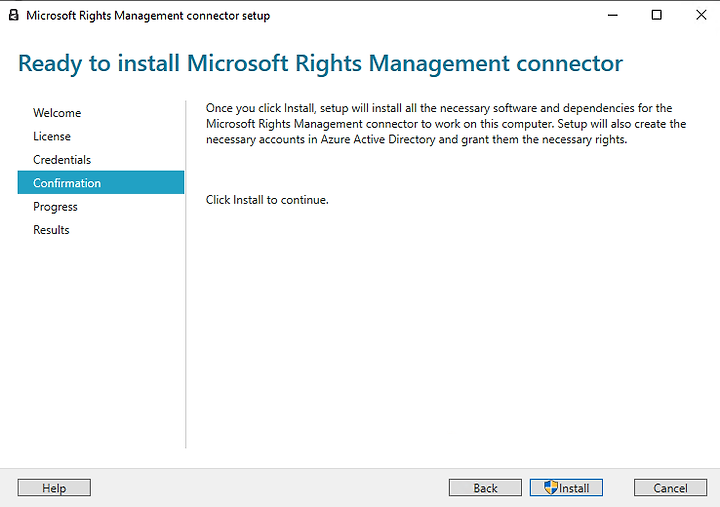Viewport: 720px width, 507px height.
Task: Click the vertical divider beside step list
Action: pyautogui.click(x=186, y=274)
